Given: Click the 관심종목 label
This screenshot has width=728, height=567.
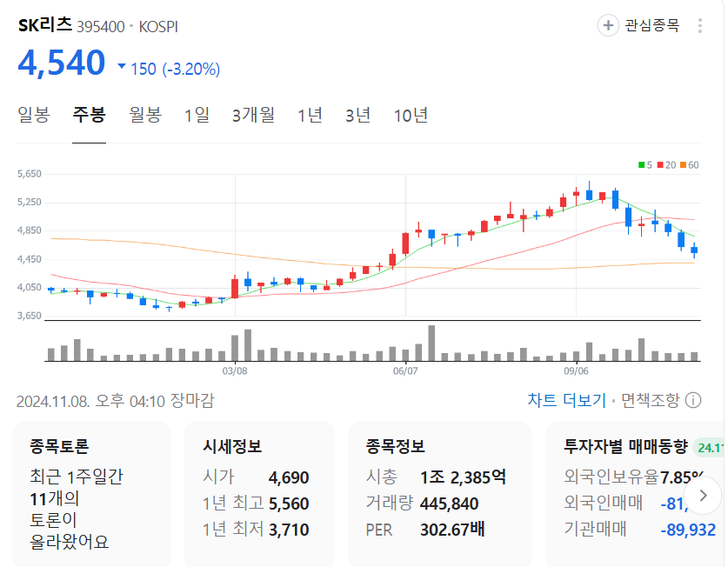Looking at the screenshot, I should pos(651,25).
